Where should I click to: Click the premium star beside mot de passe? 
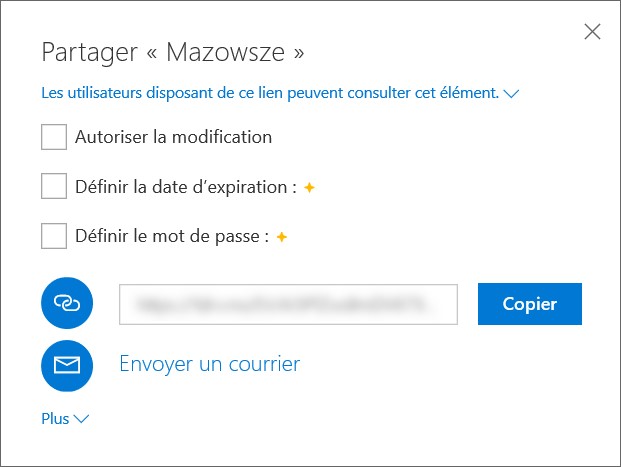[x=282, y=237]
